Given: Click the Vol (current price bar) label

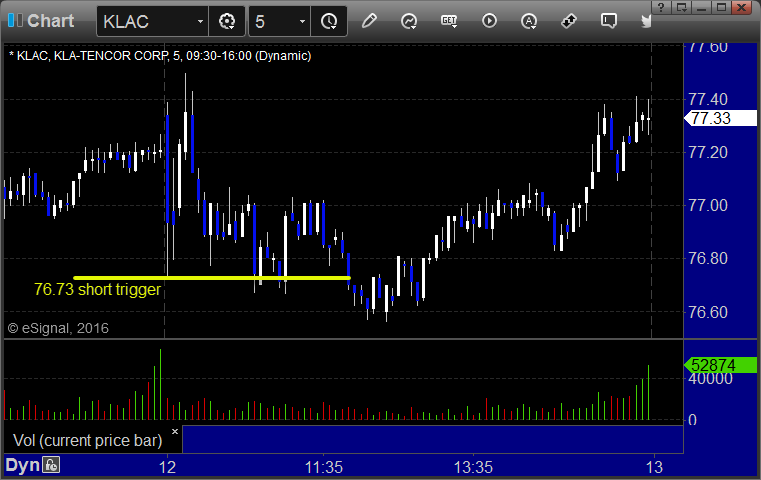Looking at the screenshot, I should [87, 440].
